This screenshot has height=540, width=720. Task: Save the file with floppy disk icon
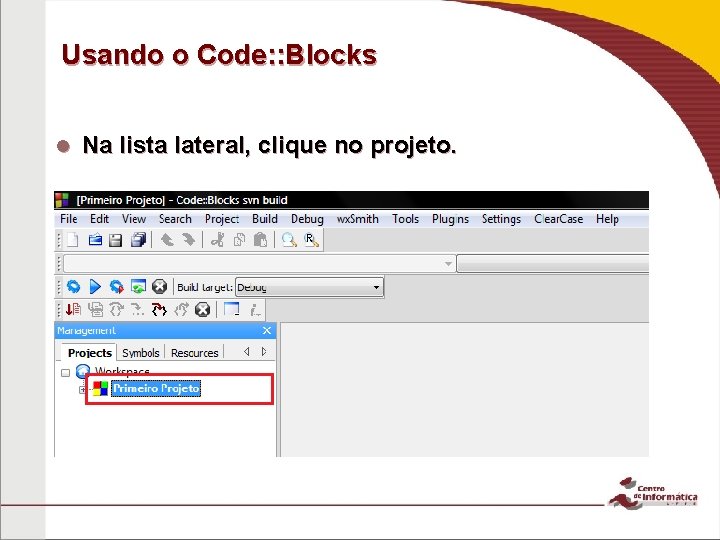[x=115, y=240]
